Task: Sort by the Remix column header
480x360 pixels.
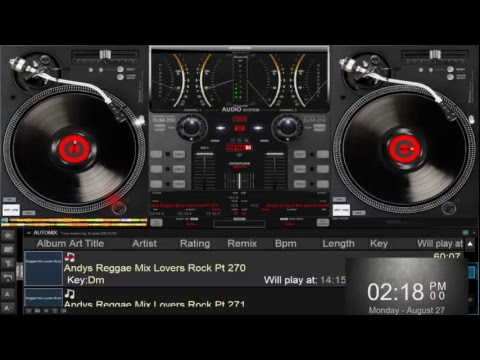Action: [242, 243]
